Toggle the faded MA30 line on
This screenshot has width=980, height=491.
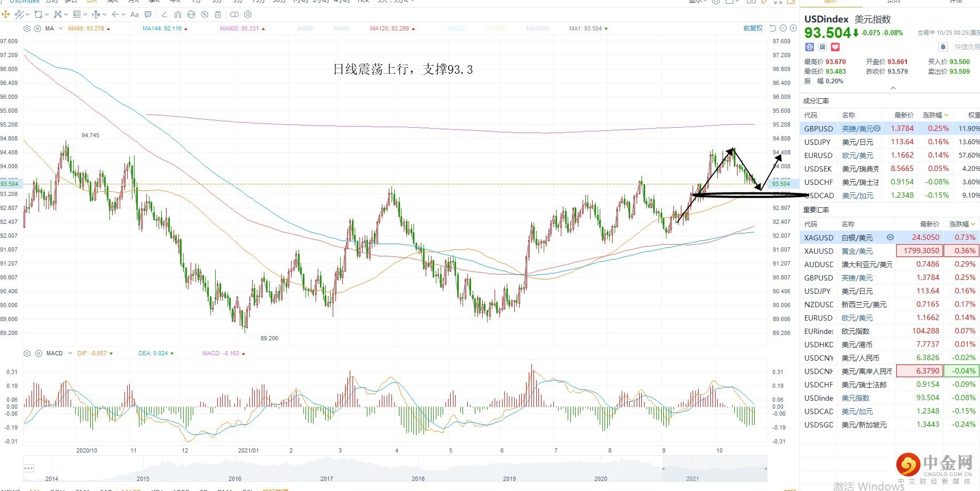pyautogui.click(x=305, y=28)
